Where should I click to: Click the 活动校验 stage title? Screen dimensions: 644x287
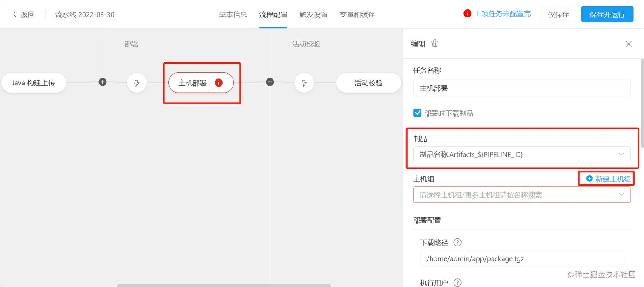click(306, 44)
